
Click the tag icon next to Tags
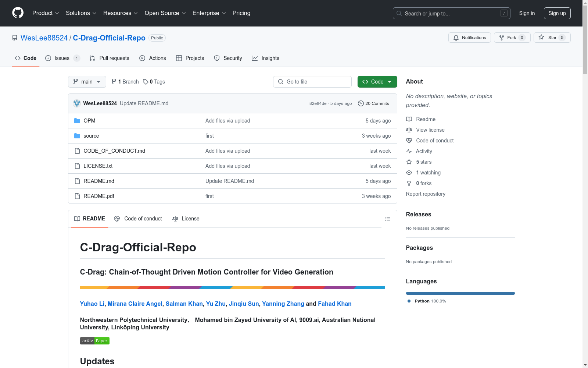pyautogui.click(x=146, y=82)
